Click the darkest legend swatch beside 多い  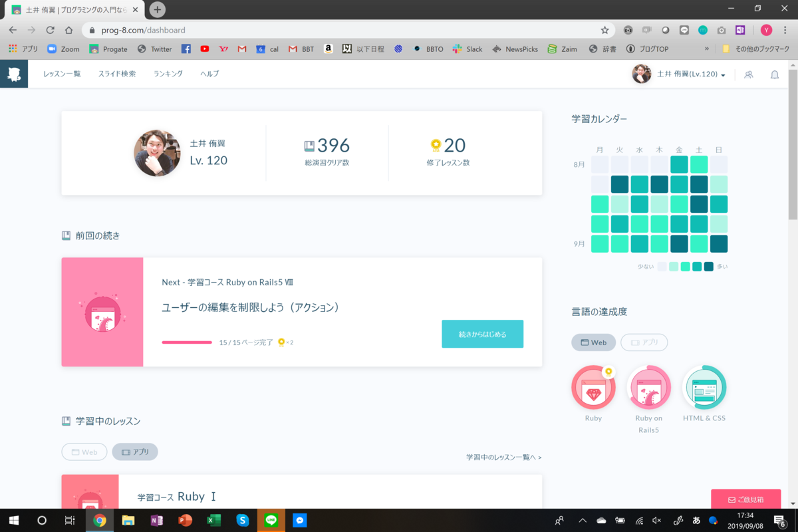[709, 267]
